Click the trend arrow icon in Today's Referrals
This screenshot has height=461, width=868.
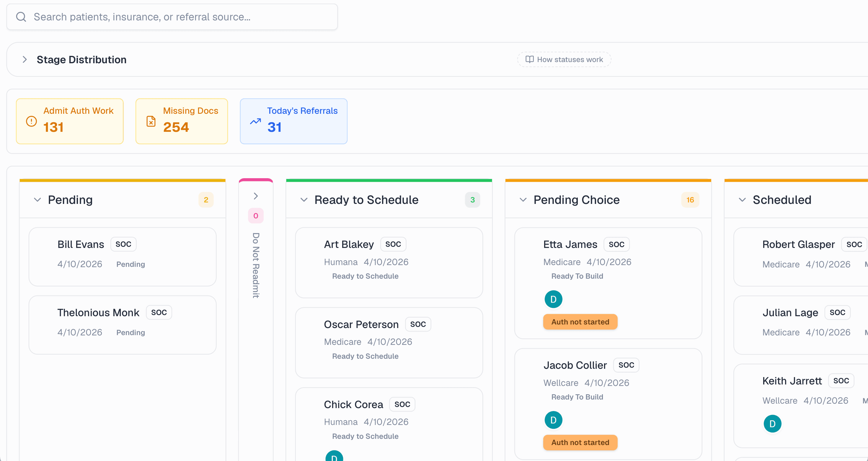click(255, 121)
